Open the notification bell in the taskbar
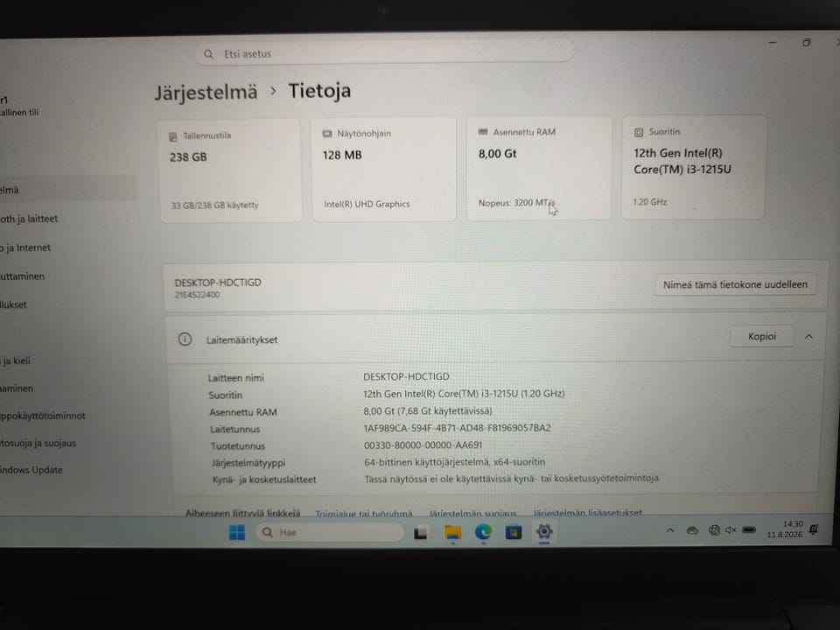Screen dimensions: 840x630 814,529
